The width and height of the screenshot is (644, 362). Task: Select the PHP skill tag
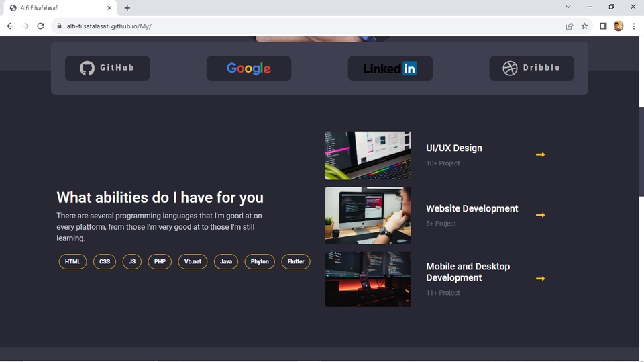coord(160,262)
